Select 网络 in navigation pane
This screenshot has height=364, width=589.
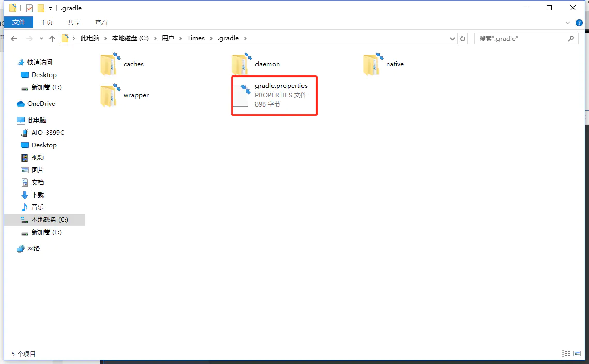[34, 248]
